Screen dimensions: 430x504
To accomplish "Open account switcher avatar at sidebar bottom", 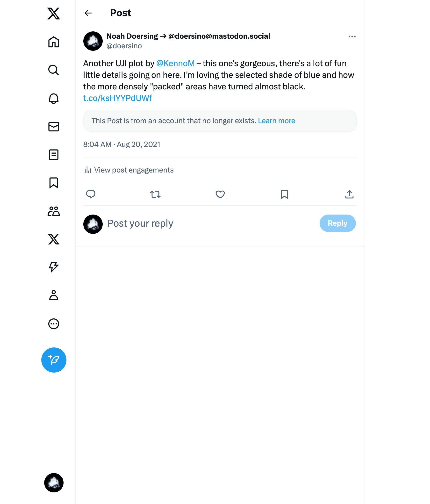I will tap(54, 483).
